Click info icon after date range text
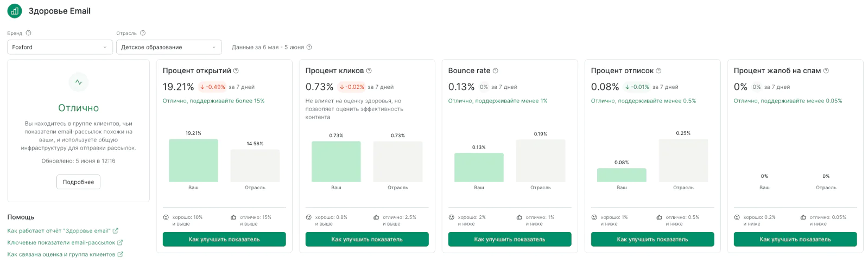The image size is (868, 264). [x=309, y=47]
